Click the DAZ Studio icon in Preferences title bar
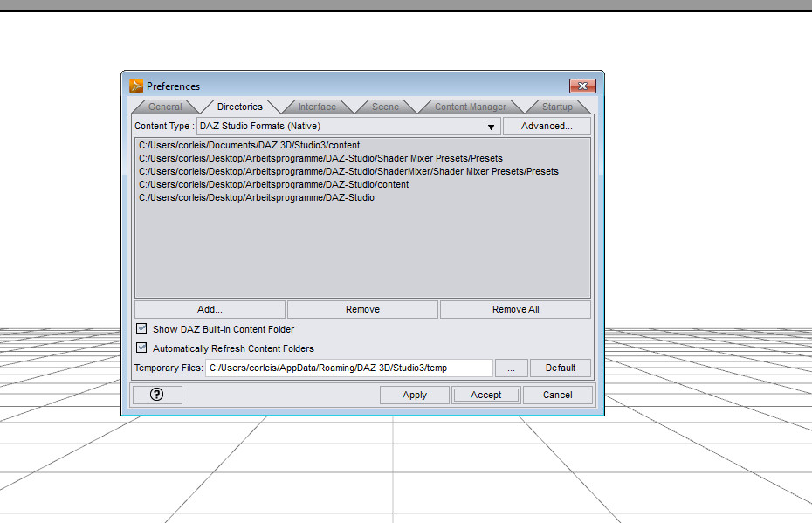Screen dimensions: 812x523 (x=136, y=86)
